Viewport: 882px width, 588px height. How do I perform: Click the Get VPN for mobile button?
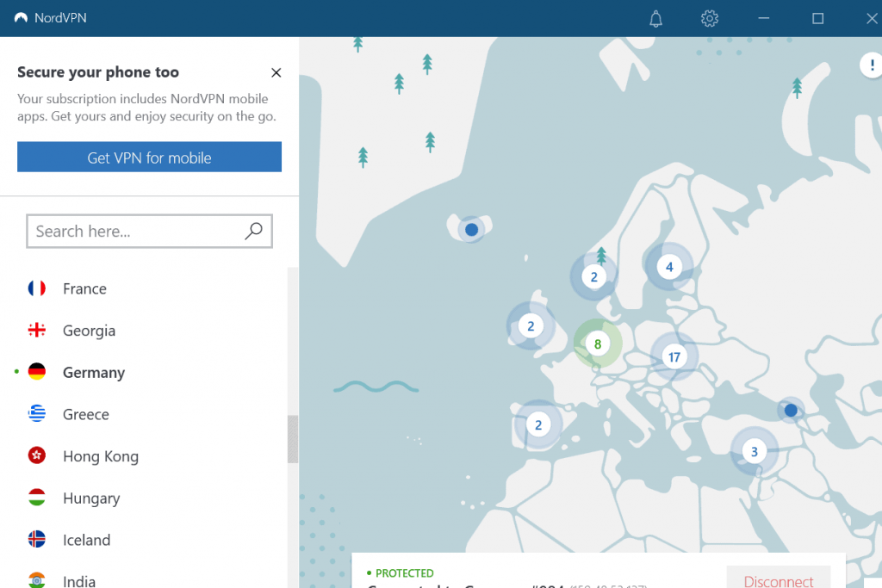click(x=149, y=157)
